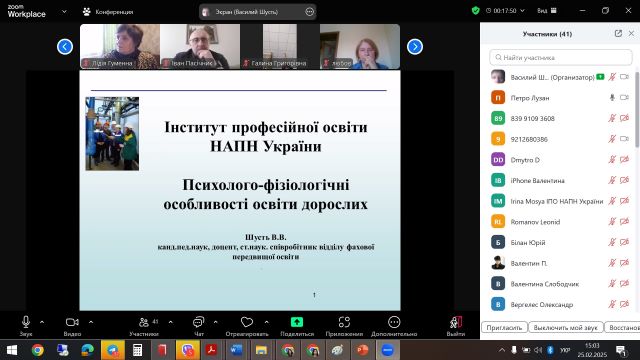
Task: Pop out the participants panel
Action: pyautogui.click(x=618, y=33)
